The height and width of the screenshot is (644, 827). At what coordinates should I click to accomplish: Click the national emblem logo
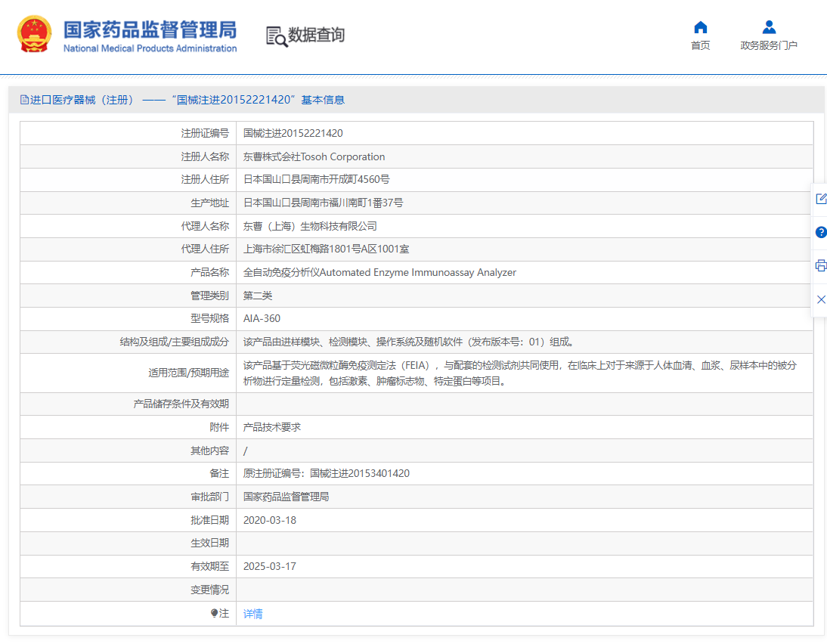coord(34,34)
